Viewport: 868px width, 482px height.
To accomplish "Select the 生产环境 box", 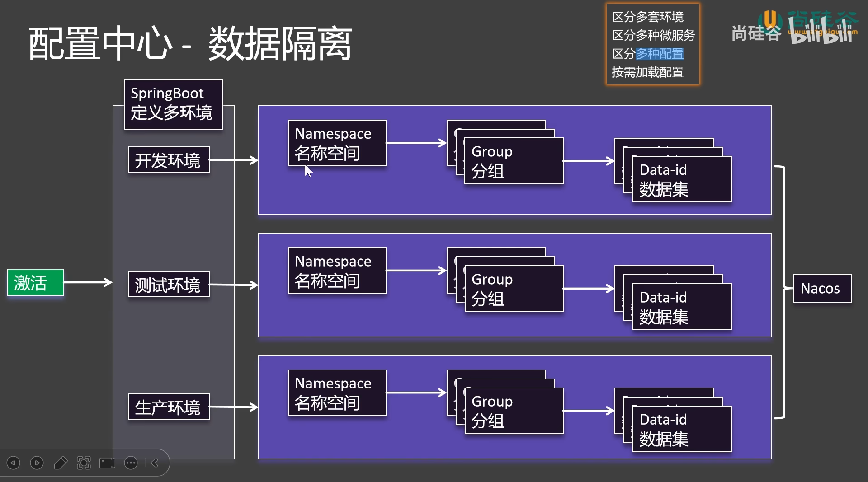I will [x=168, y=407].
